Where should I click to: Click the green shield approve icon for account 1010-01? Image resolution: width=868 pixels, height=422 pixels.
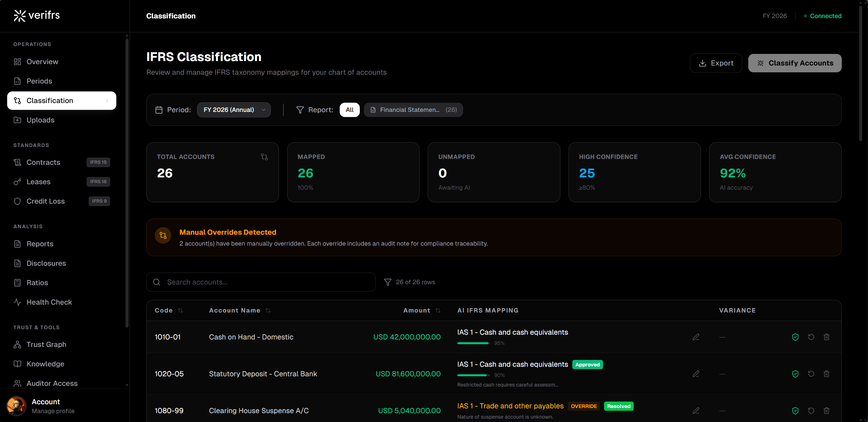795,337
